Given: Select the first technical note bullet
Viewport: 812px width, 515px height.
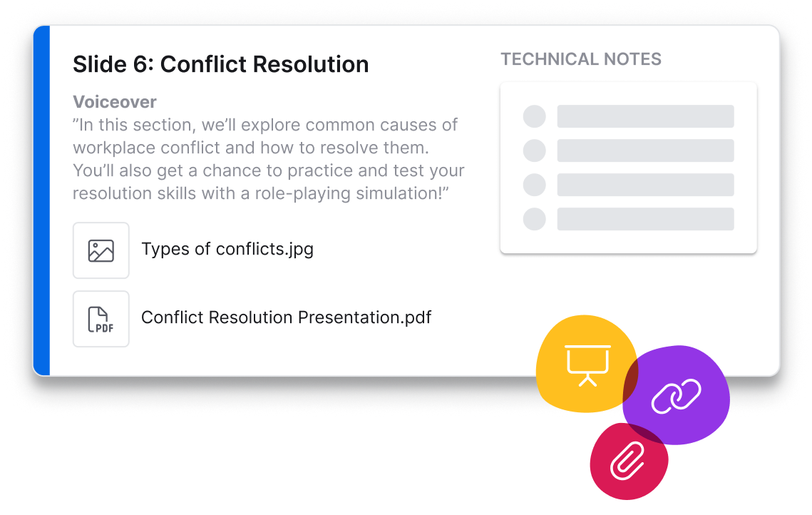Looking at the screenshot, I should [x=535, y=116].
